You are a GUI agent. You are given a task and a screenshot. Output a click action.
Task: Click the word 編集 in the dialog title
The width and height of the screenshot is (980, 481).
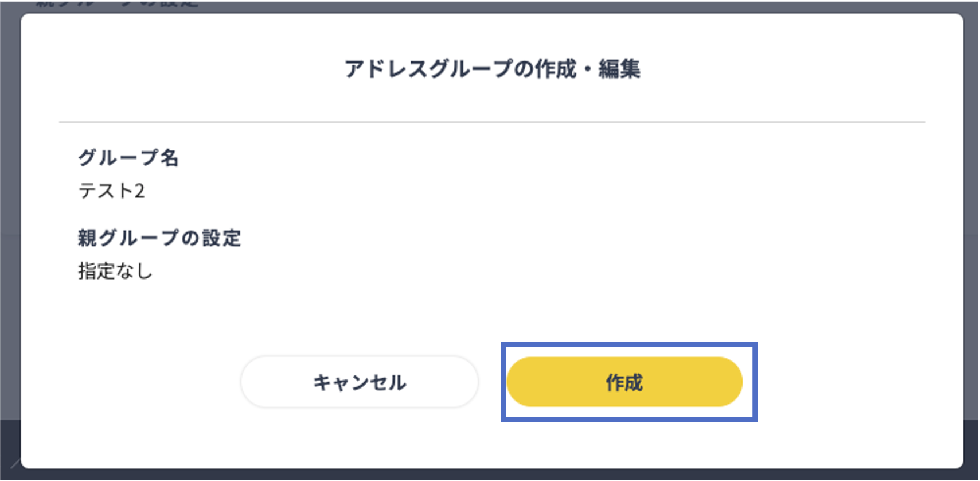point(619,69)
